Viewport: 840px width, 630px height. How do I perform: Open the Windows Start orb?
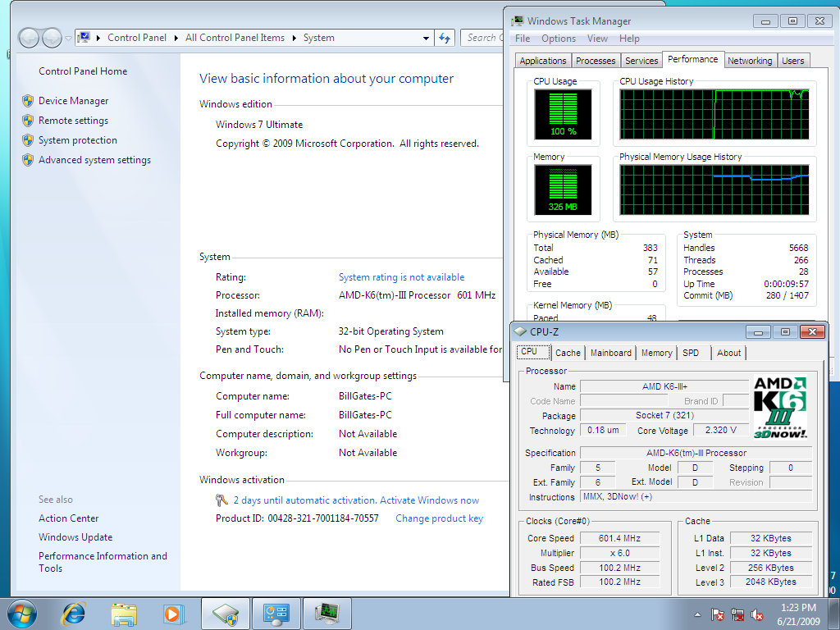click(x=22, y=614)
